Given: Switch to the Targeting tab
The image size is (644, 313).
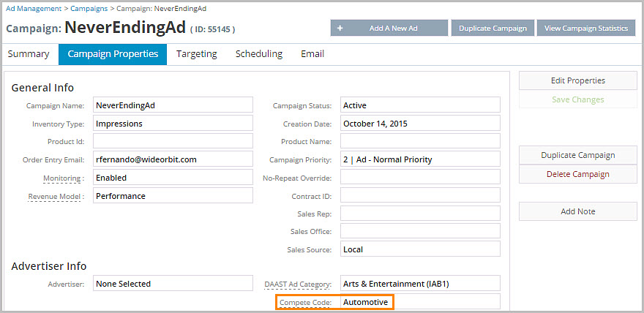Looking at the screenshot, I should (x=196, y=54).
